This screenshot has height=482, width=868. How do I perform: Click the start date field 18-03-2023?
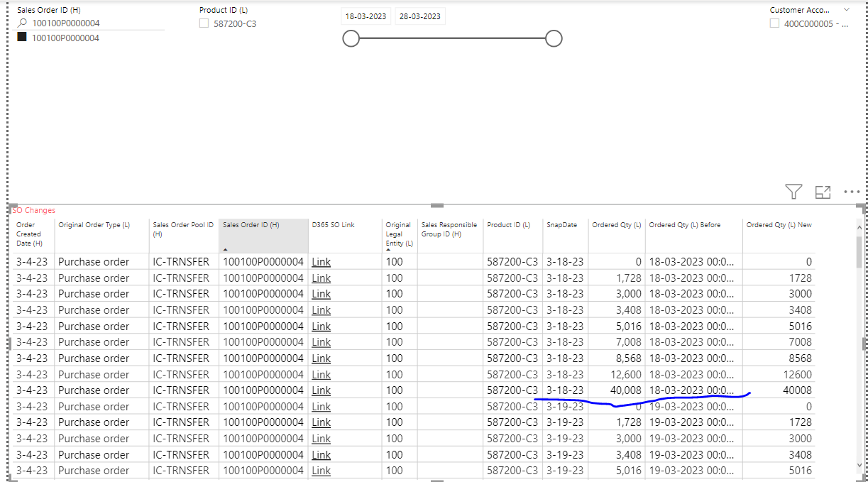tap(366, 16)
